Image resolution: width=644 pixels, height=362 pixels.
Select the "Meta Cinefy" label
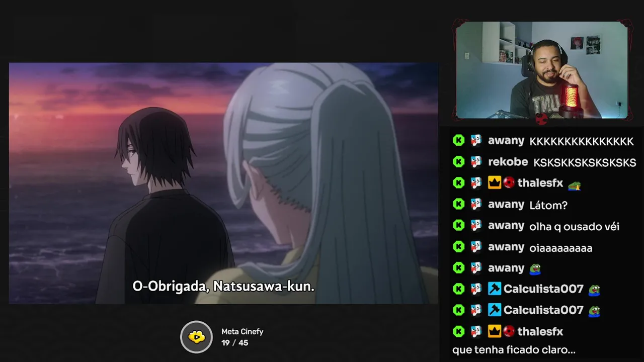tap(243, 332)
